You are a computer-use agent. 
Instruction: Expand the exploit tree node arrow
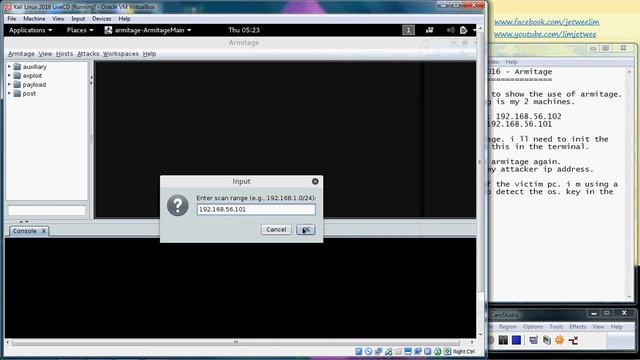point(9,75)
